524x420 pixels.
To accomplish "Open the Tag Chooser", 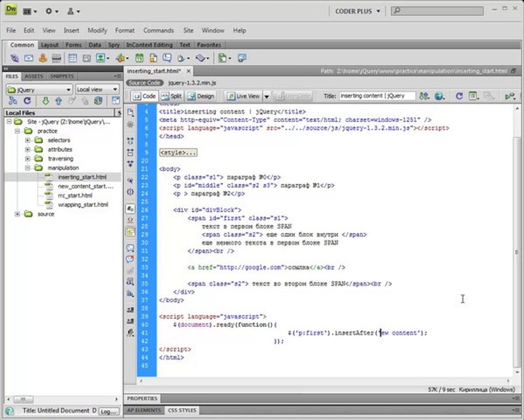I will coord(242,58).
